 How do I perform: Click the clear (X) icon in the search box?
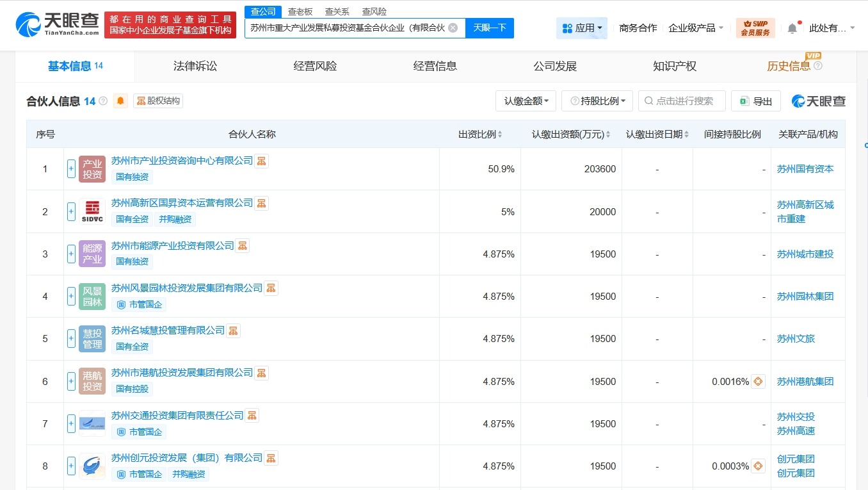452,28
